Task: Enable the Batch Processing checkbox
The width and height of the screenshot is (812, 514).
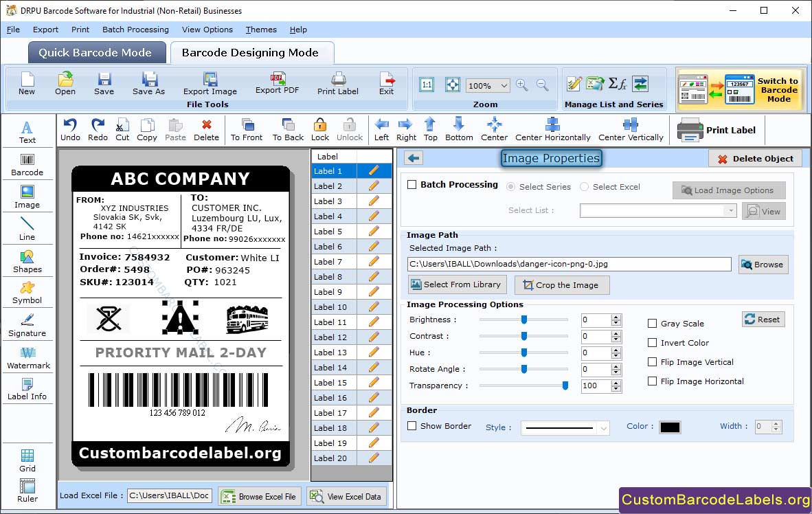Action: click(x=412, y=185)
